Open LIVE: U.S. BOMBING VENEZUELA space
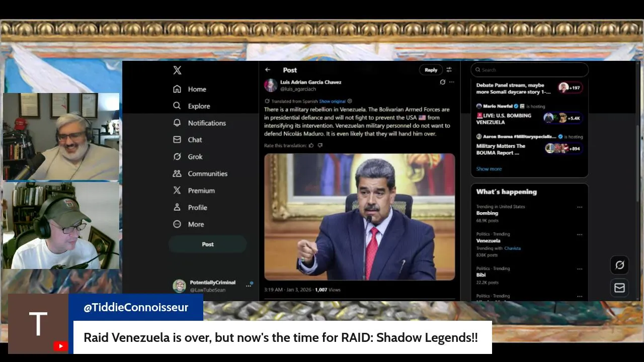 click(x=504, y=119)
